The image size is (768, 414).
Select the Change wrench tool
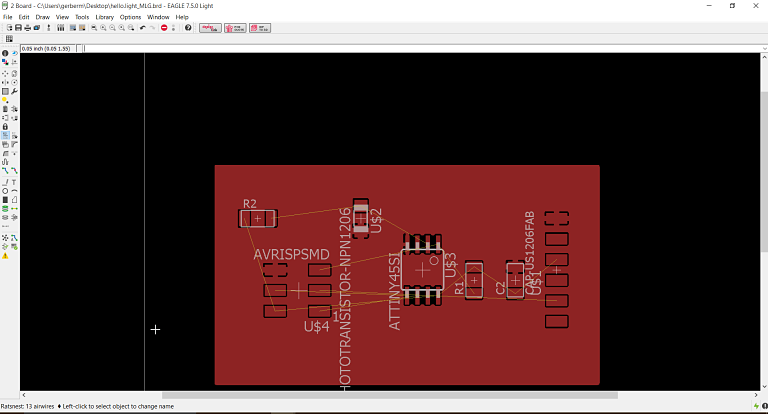[14, 91]
